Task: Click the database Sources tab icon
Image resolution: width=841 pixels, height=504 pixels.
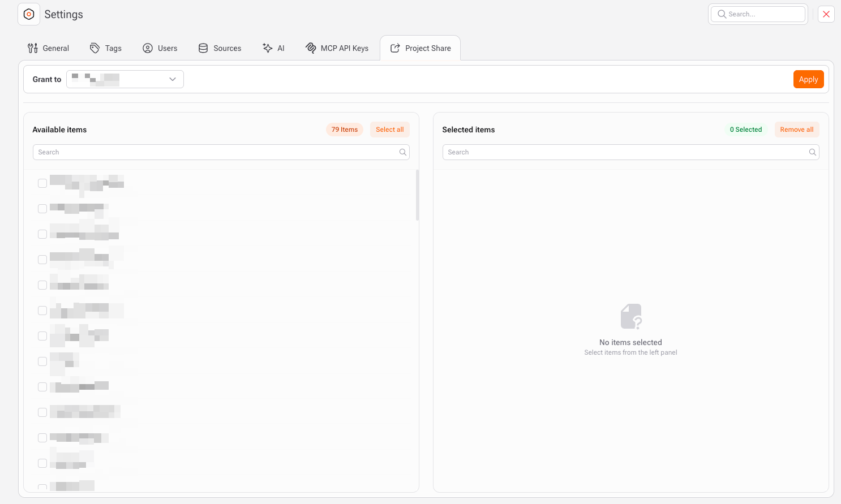Action: tap(203, 48)
